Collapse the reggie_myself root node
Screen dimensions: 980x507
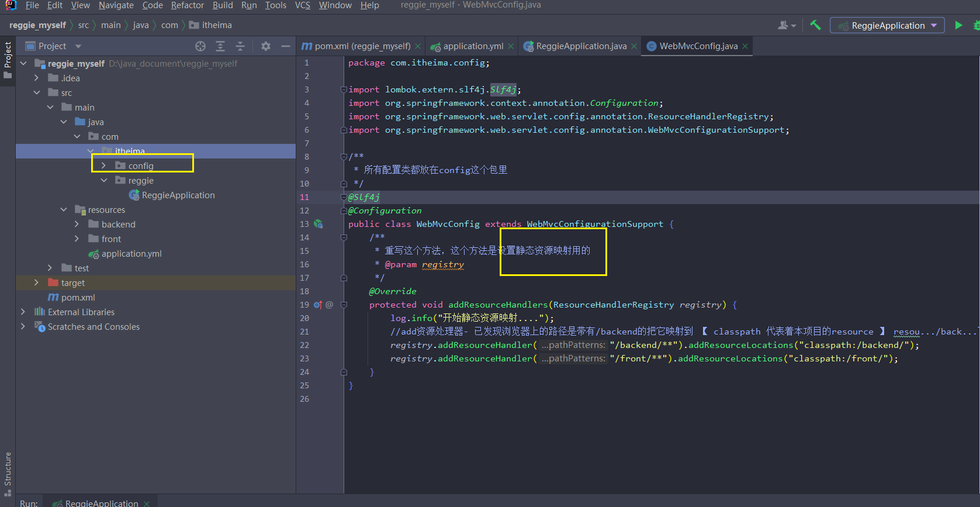click(23, 64)
